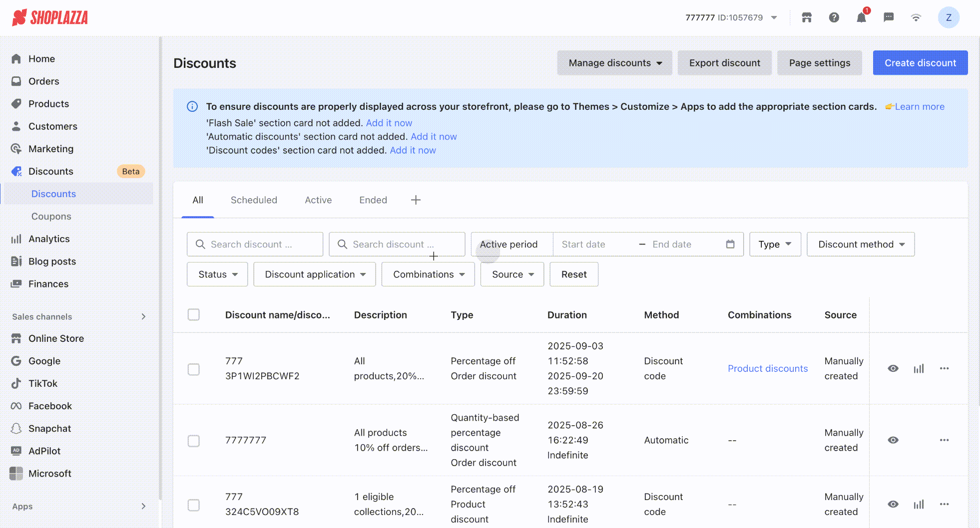This screenshot has width=980, height=528.
Task: Expand the Manage discounts dropdown
Action: [614, 63]
